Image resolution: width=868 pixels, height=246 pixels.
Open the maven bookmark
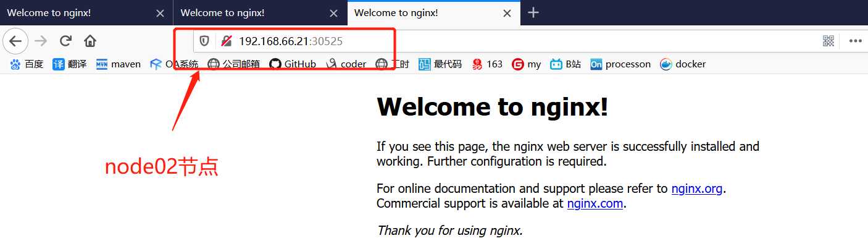coord(119,64)
